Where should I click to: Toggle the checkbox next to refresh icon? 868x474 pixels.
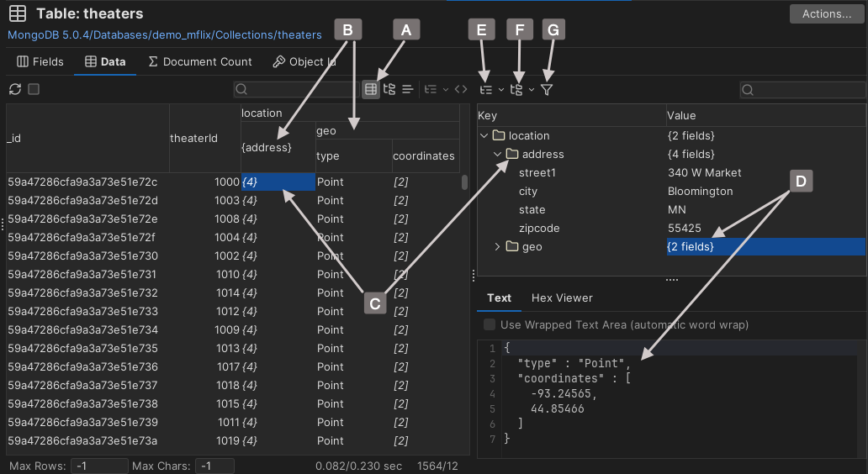pos(34,89)
